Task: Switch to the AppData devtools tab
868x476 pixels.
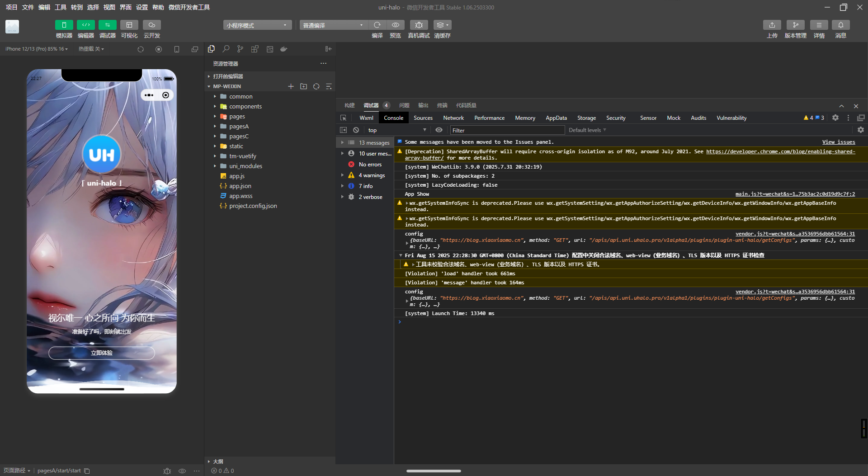Action: click(556, 118)
